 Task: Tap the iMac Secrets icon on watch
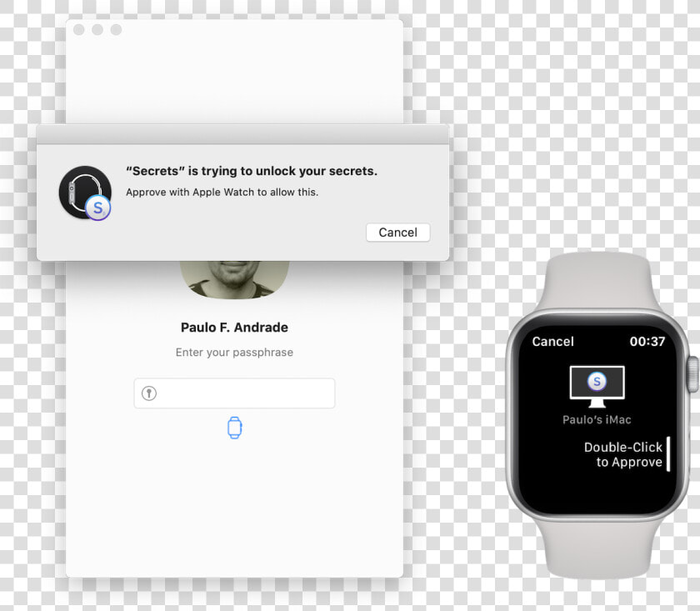tap(597, 386)
